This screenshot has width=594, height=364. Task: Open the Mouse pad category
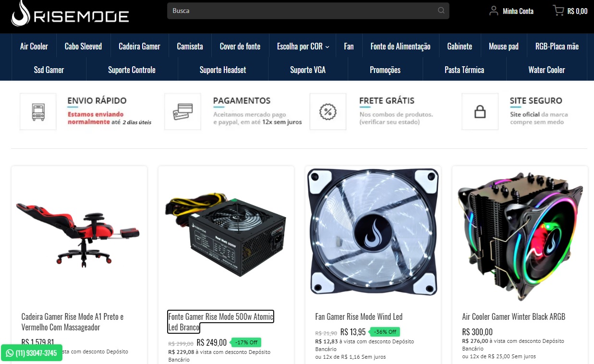point(504,46)
